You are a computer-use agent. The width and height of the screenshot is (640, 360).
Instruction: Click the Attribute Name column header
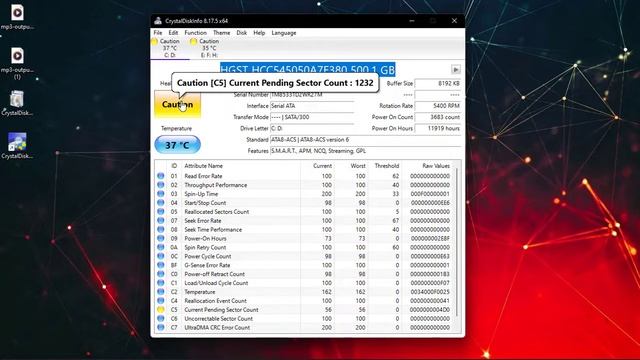203,166
